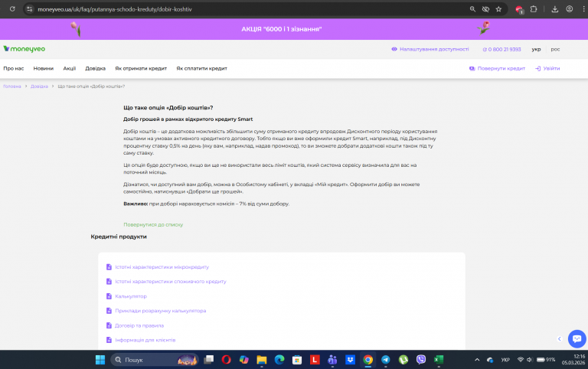This screenshot has width=588, height=369.
Task: Open File Explorer from the taskbar
Action: [x=262, y=360]
